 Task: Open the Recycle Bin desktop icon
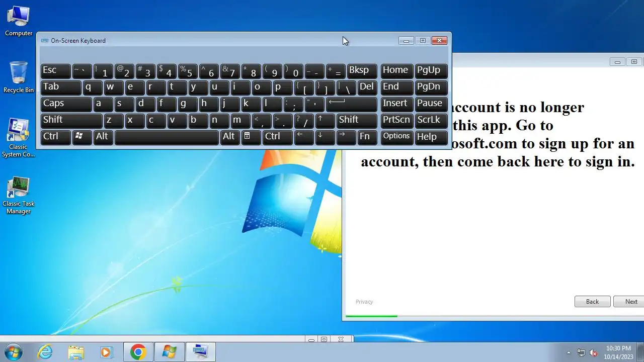pyautogui.click(x=19, y=77)
